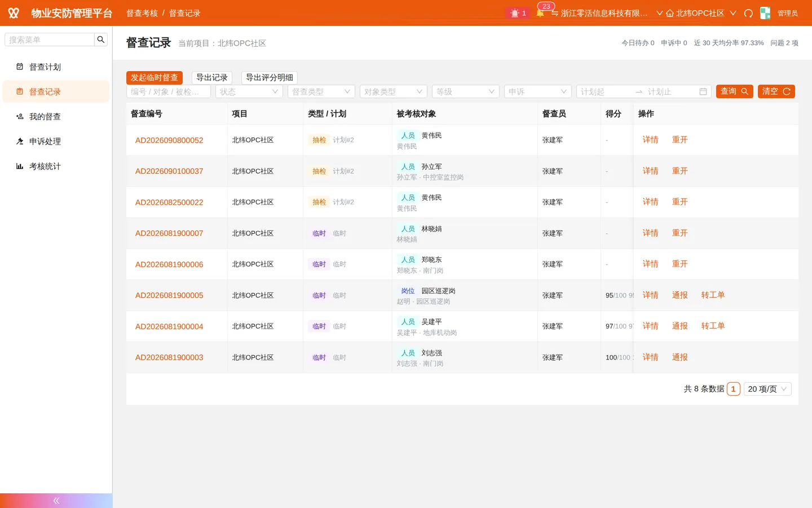This screenshot has height=508, width=812.
Task: Open the 申诉 dropdown filter
Action: (538, 91)
